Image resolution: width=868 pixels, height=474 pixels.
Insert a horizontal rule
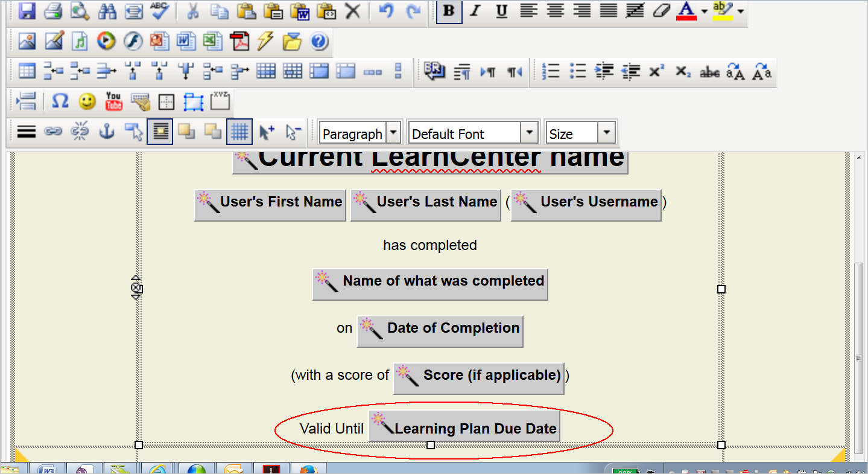(x=27, y=132)
